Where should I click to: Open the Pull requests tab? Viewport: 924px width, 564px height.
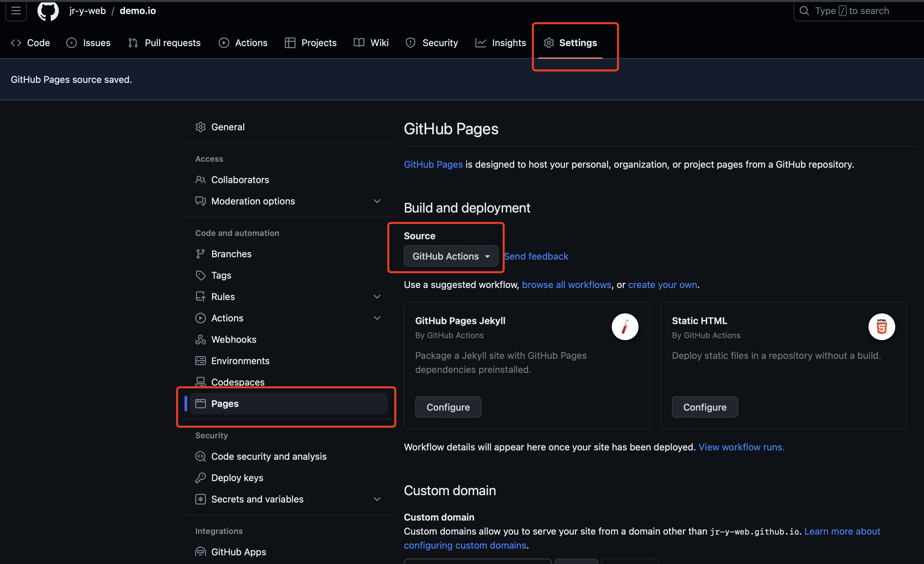(x=164, y=43)
